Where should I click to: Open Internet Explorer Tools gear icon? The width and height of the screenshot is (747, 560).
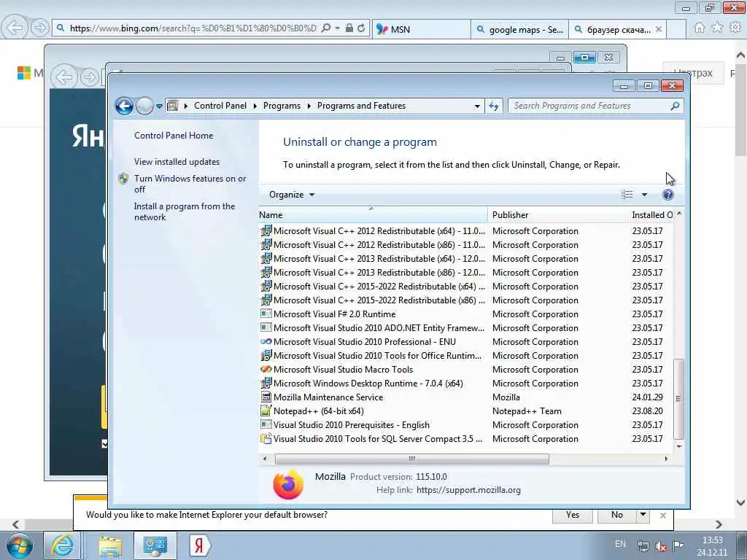735,28
